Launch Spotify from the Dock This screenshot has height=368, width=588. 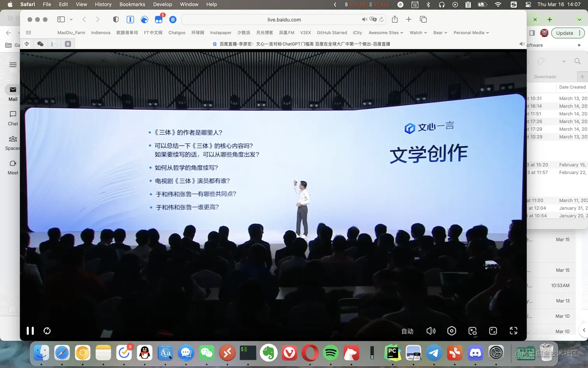331,353
